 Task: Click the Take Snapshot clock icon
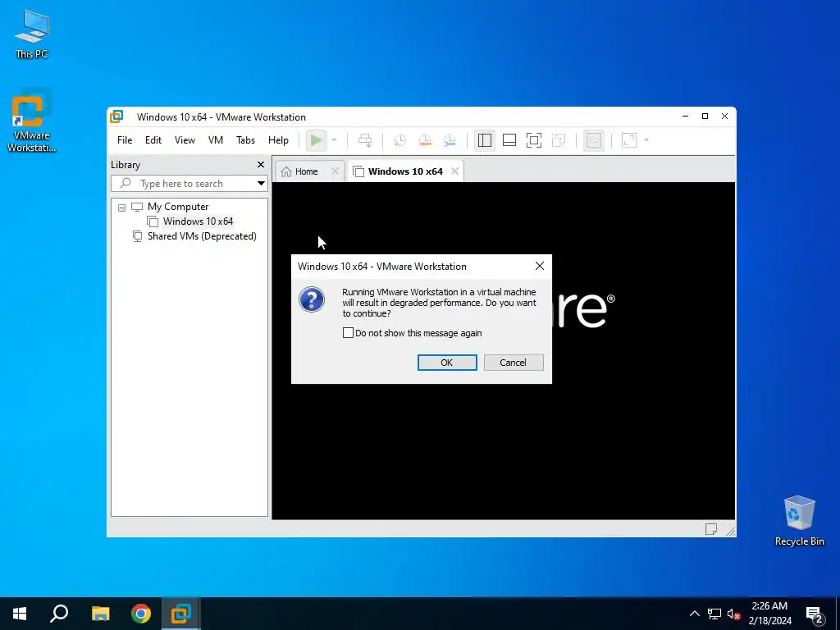[x=399, y=140]
